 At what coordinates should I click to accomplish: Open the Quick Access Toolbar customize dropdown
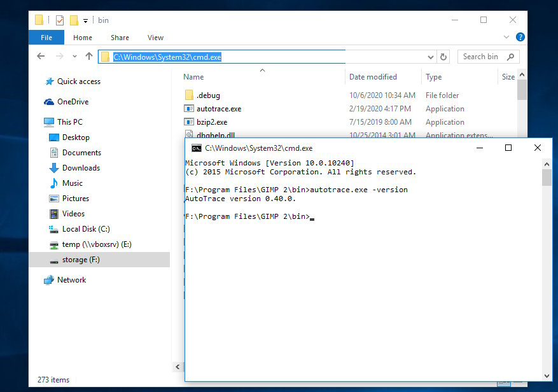(86, 21)
